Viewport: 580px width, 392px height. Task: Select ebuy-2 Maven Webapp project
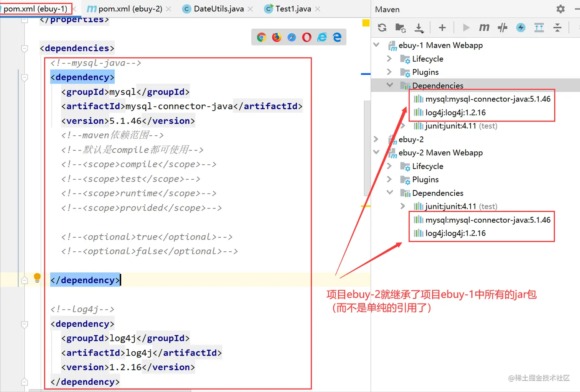point(440,153)
